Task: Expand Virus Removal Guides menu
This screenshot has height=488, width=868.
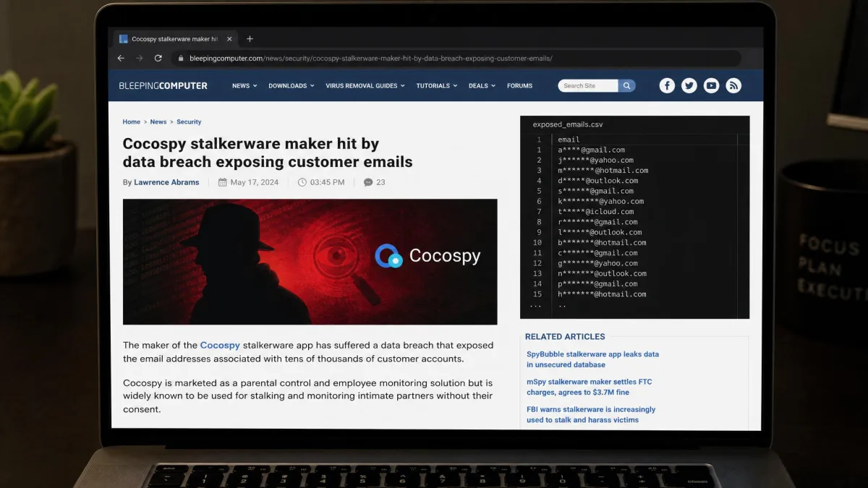Action: point(365,85)
